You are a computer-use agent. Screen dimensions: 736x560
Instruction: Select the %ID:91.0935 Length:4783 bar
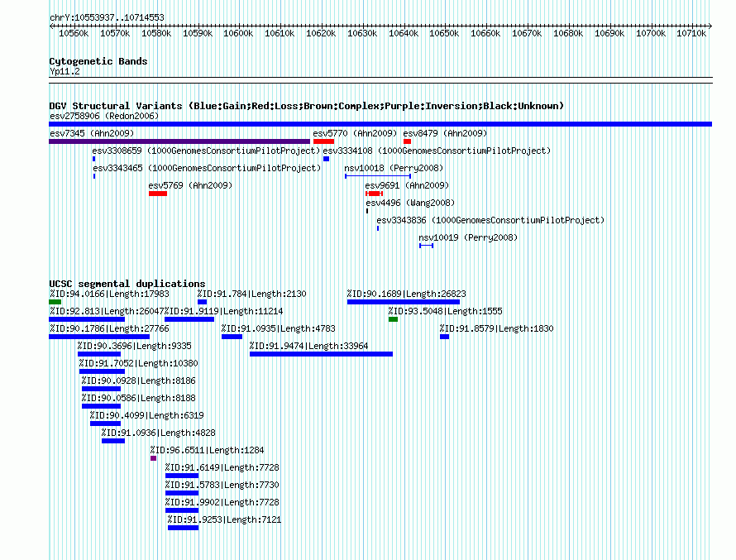point(232,337)
